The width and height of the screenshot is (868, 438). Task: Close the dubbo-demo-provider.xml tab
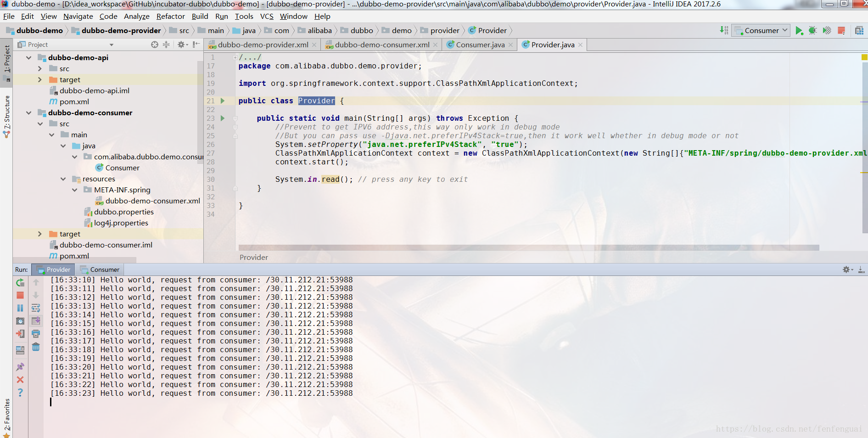314,45
